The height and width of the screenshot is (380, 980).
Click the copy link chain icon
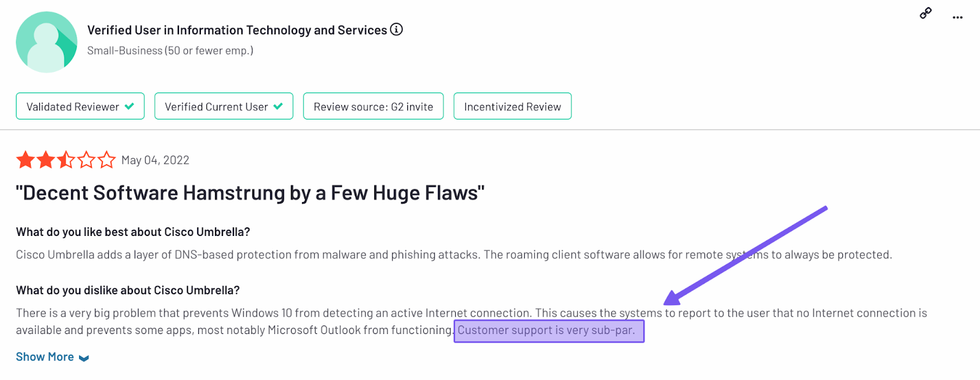pyautogui.click(x=925, y=13)
